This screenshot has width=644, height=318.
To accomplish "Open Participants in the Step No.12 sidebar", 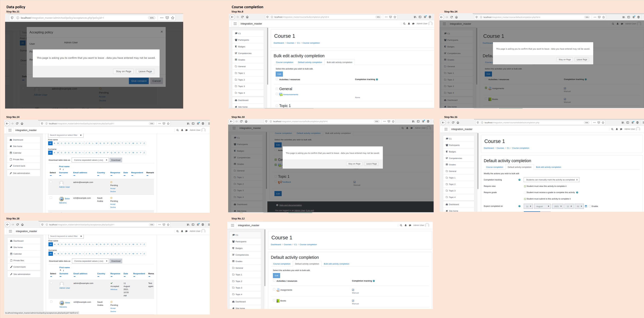I will pos(245,242).
